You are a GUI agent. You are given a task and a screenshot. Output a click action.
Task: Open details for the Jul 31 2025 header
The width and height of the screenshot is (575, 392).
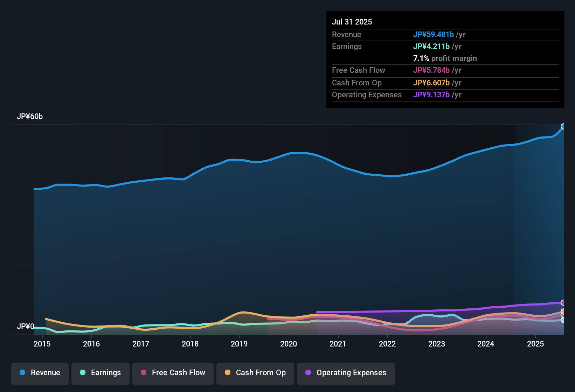[352, 22]
